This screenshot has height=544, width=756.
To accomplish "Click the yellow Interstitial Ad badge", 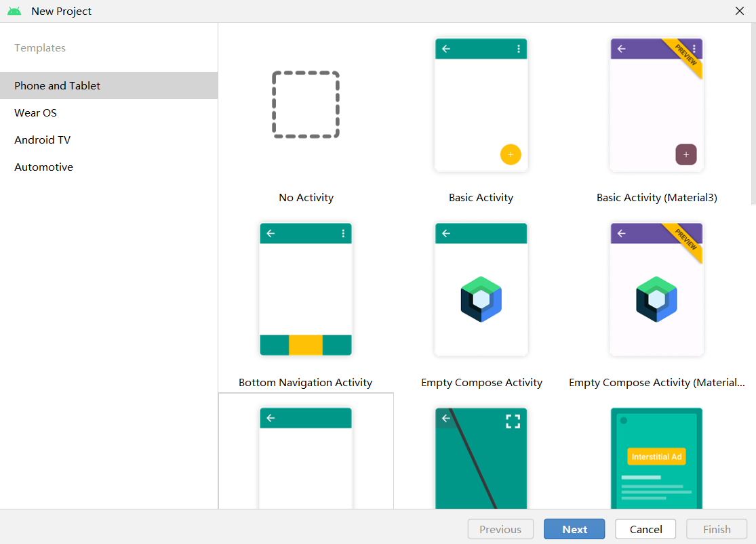I will (x=656, y=457).
